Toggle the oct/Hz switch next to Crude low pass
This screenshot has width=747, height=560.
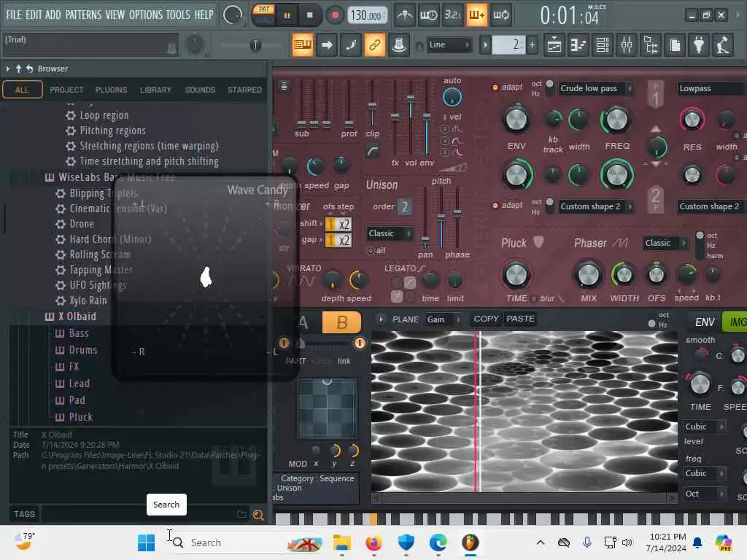coord(549,87)
